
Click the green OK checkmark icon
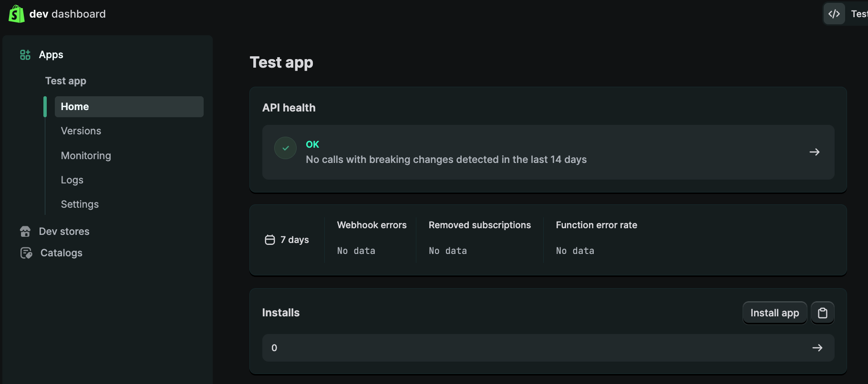tap(285, 148)
